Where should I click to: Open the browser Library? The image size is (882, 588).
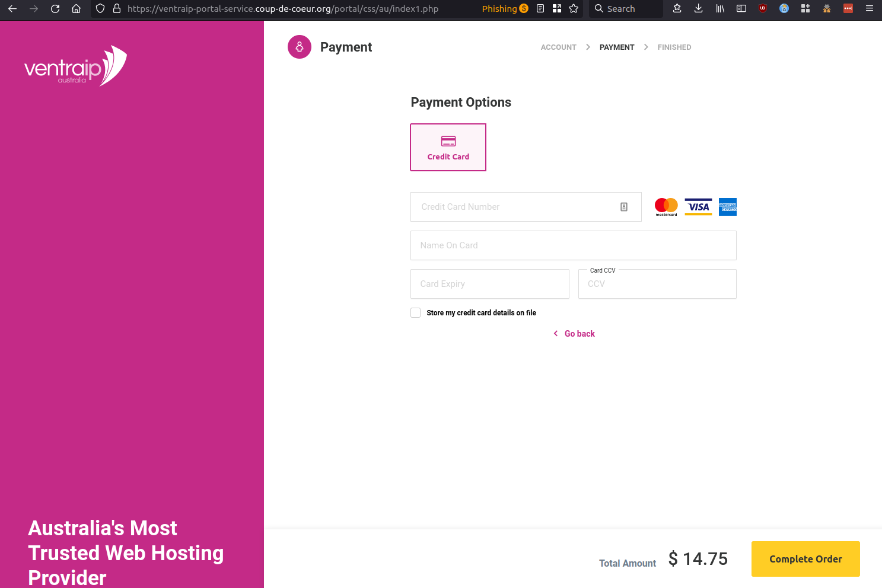[x=719, y=8]
